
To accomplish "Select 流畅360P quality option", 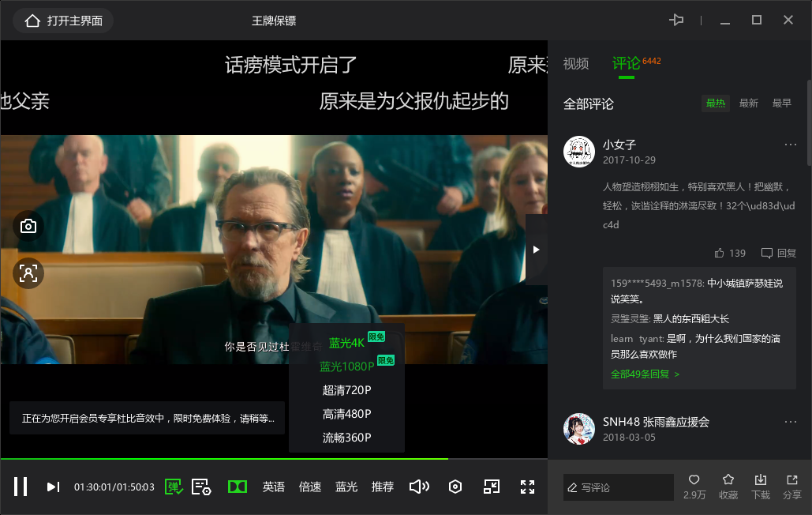I will [346, 438].
